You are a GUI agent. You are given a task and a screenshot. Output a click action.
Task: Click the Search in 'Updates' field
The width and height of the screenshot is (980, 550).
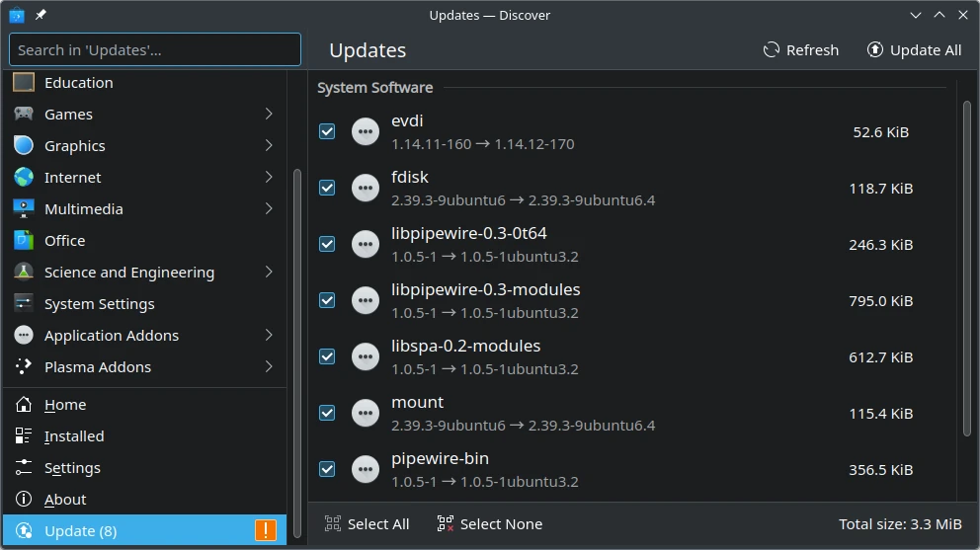coord(155,49)
